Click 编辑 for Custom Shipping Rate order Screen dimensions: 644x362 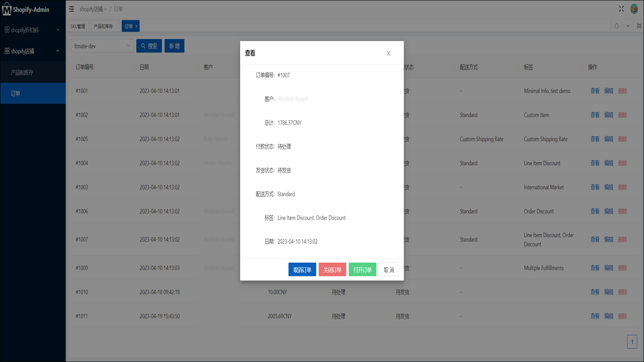tap(609, 139)
